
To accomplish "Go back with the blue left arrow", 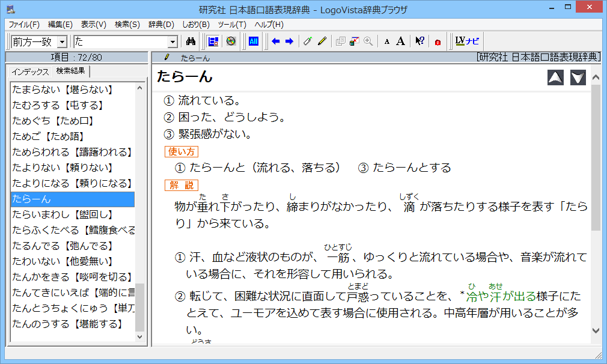I will [x=276, y=41].
